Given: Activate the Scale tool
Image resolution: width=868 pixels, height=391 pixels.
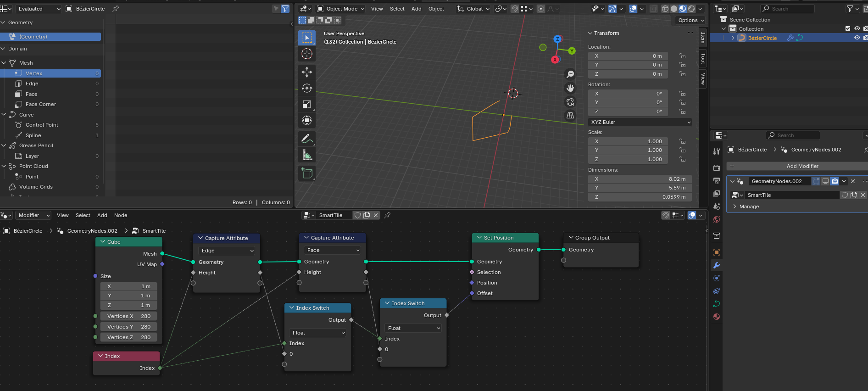Looking at the screenshot, I should click(307, 104).
